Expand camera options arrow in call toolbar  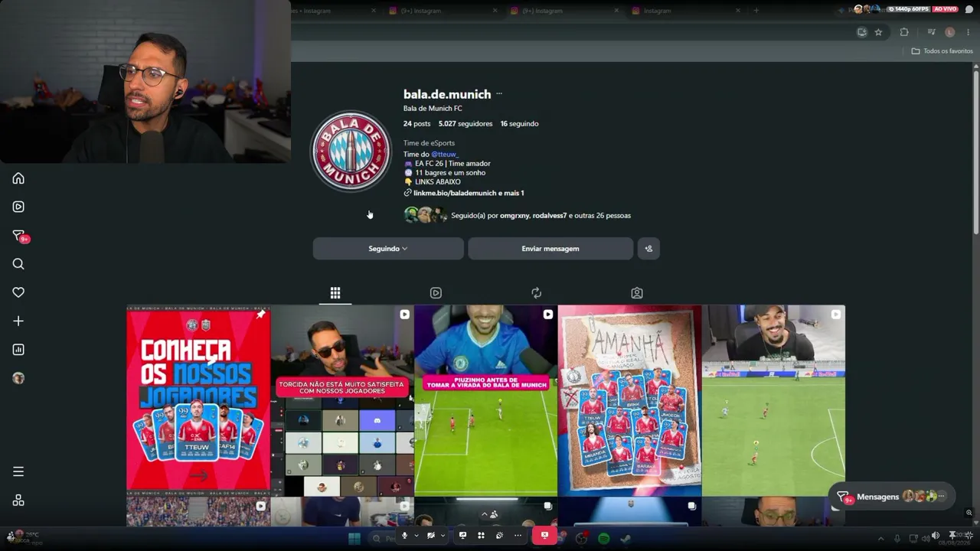tap(443, 536)
